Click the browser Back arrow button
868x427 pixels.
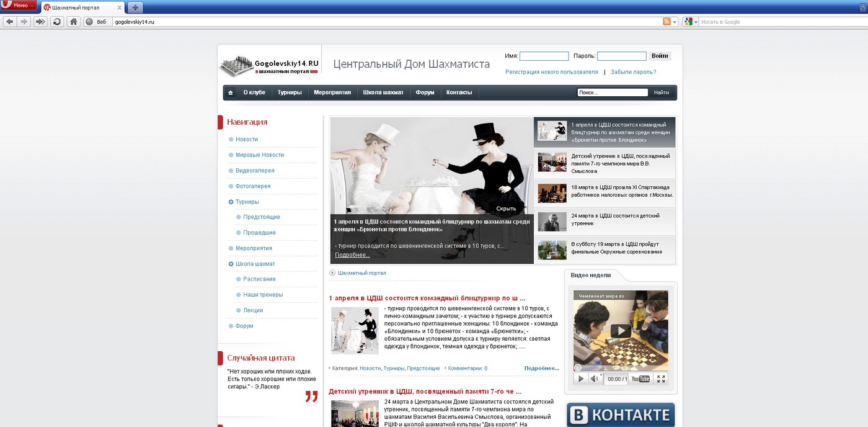[9, 22]
